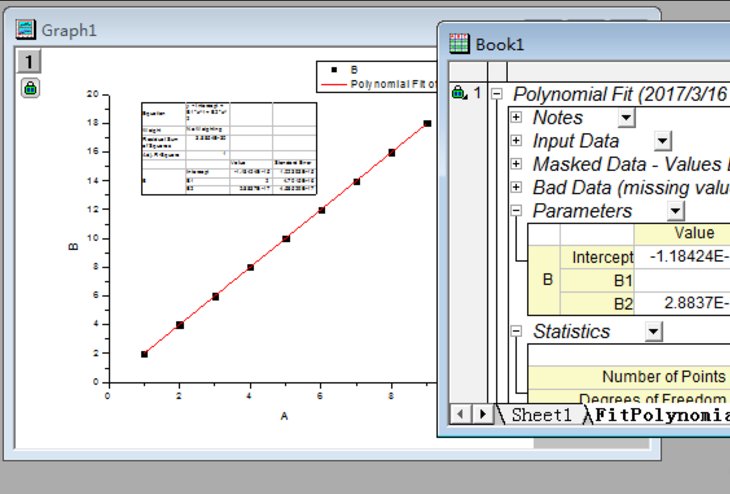The image size is (730, 494).
Task: Click the Graph1 window title icon
Action: (26, 30)
